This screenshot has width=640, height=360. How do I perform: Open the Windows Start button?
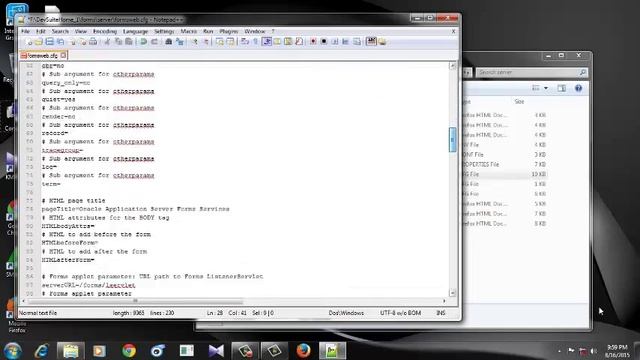click(x=13, y=351)
